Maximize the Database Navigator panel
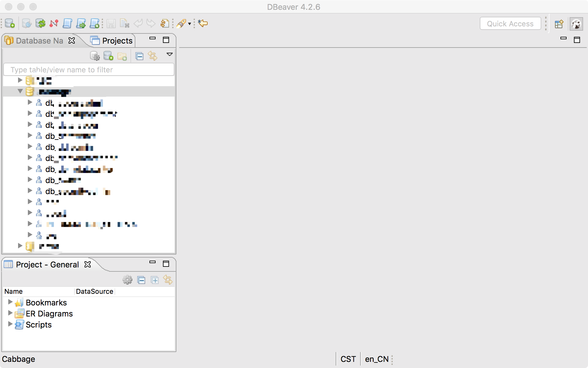Viewport: 588px width, 368px height. tap(166, 40)
